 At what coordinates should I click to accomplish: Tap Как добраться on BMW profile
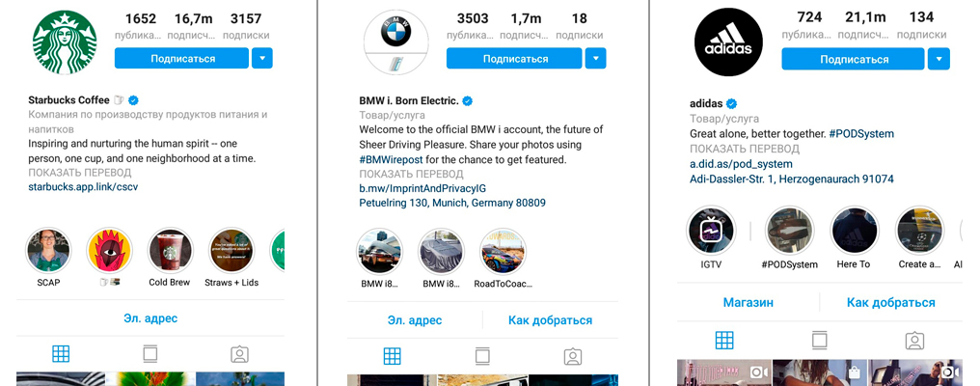pos(550,320)
